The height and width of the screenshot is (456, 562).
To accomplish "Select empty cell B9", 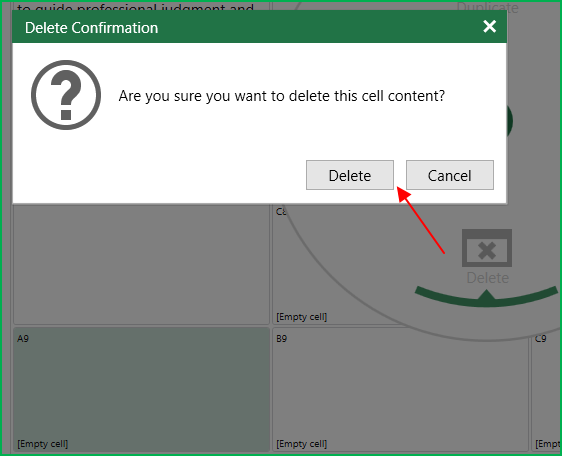I will pos(400,389).
